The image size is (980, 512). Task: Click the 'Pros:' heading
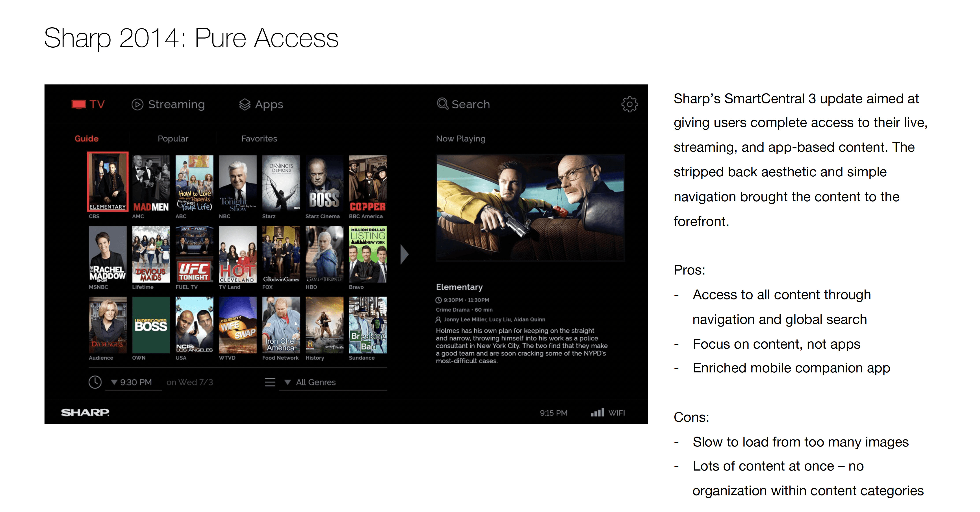[689, 270]
